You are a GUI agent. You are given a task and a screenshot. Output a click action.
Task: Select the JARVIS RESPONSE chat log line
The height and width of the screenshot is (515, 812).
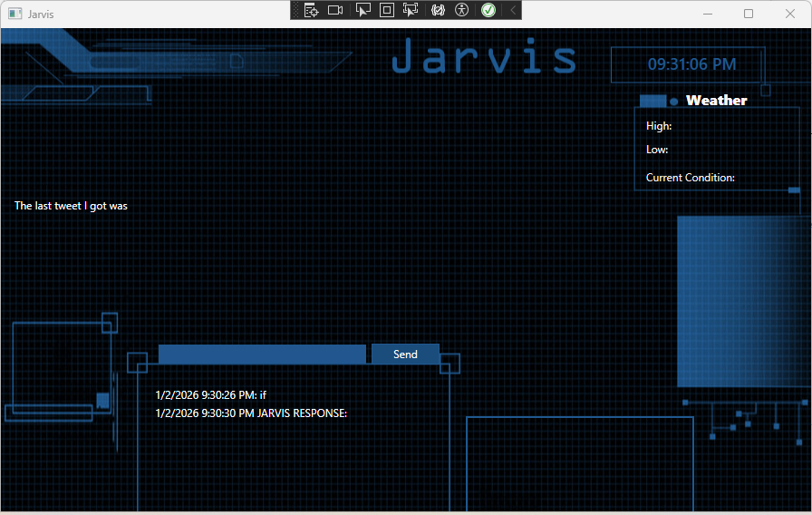tap(251, 413)
